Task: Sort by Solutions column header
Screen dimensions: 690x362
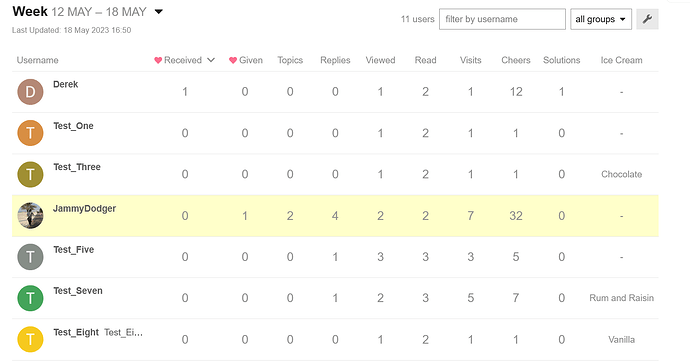Action: click(x=562, y=60)
